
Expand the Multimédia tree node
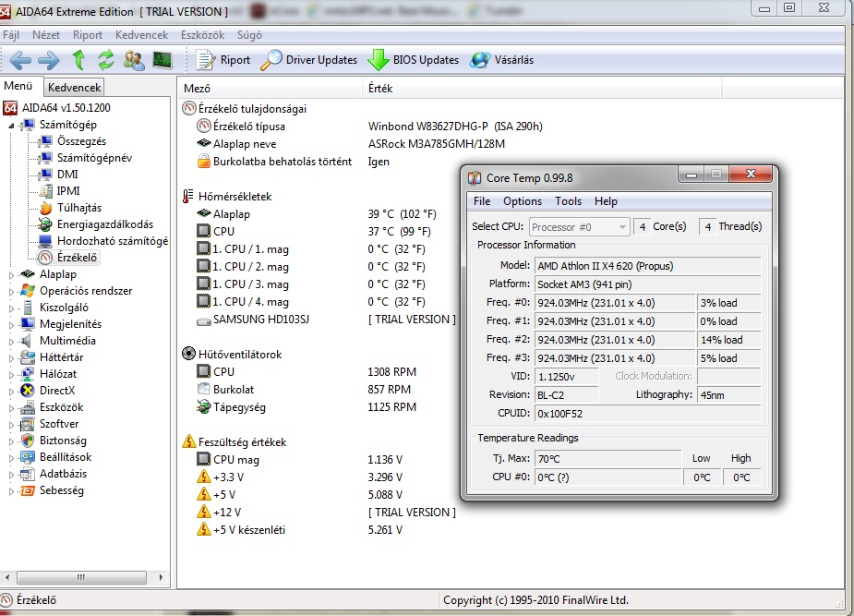pos(11,342)
